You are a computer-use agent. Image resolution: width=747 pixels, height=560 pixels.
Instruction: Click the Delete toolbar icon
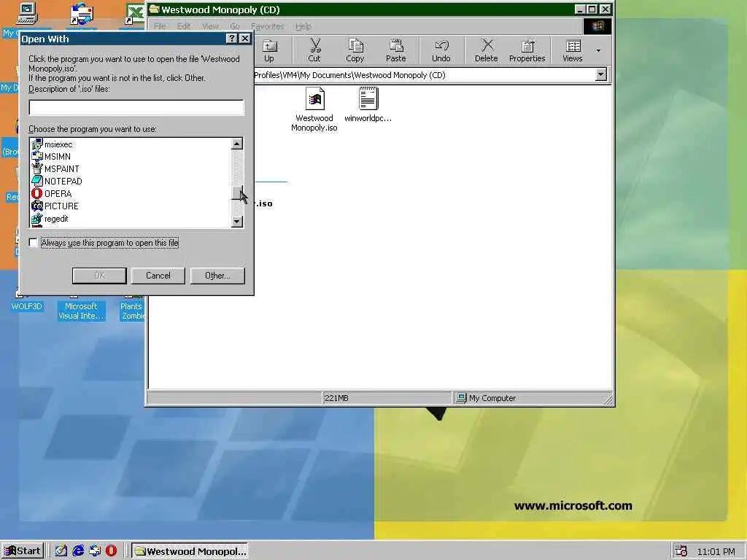[x=486, y=50]
